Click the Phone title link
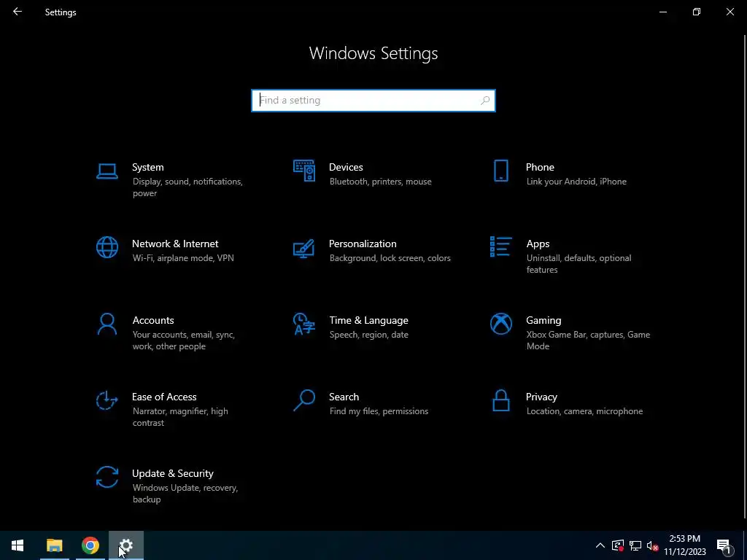Viewport: 747px width, 560px height. tap(540, 167)
